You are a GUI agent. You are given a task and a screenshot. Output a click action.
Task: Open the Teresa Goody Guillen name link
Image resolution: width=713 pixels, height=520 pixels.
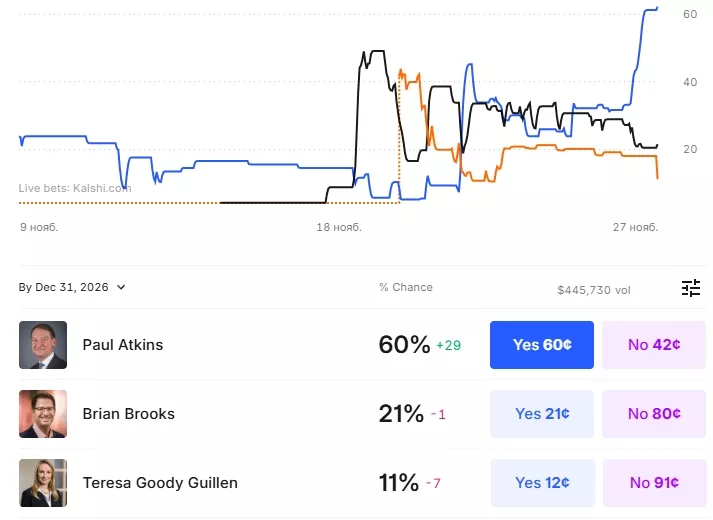tap(160, 483)
